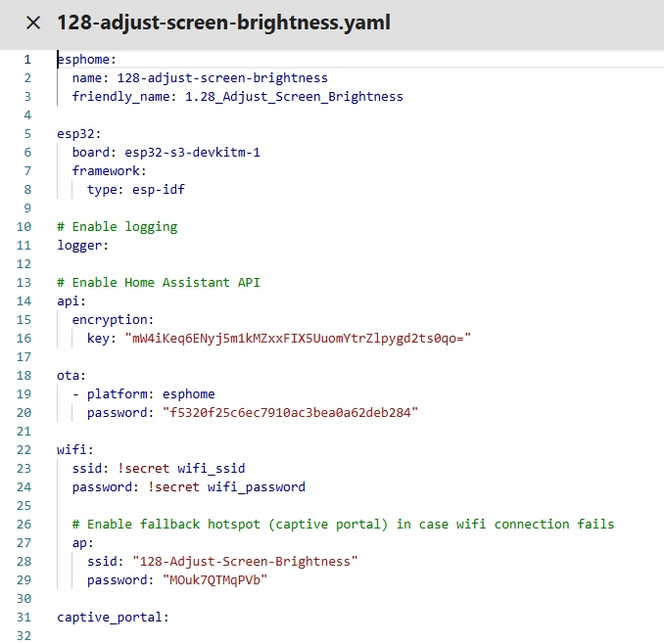
Task: Click the file name title in header
Action: click(x=223, y=23)
